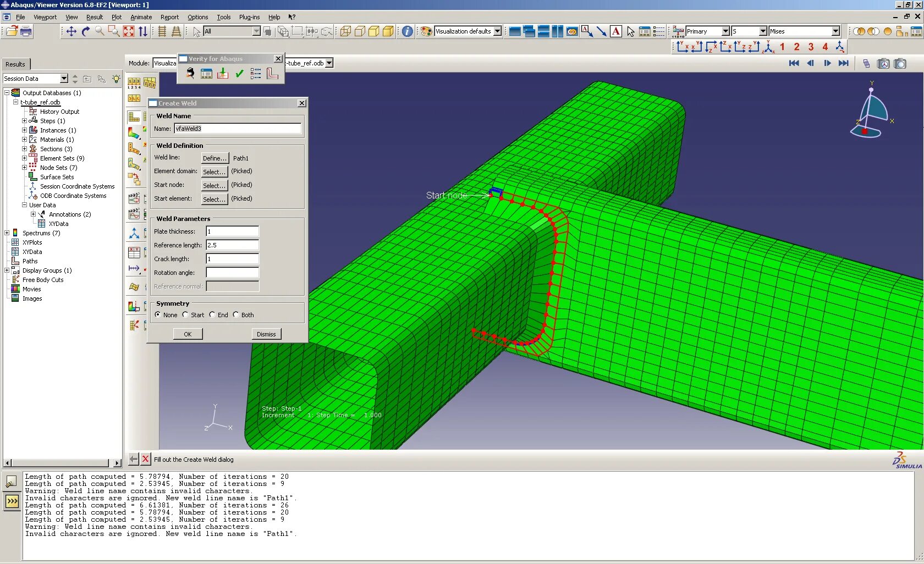
Task: Select the End symmetry option
Action: [212, 315]
